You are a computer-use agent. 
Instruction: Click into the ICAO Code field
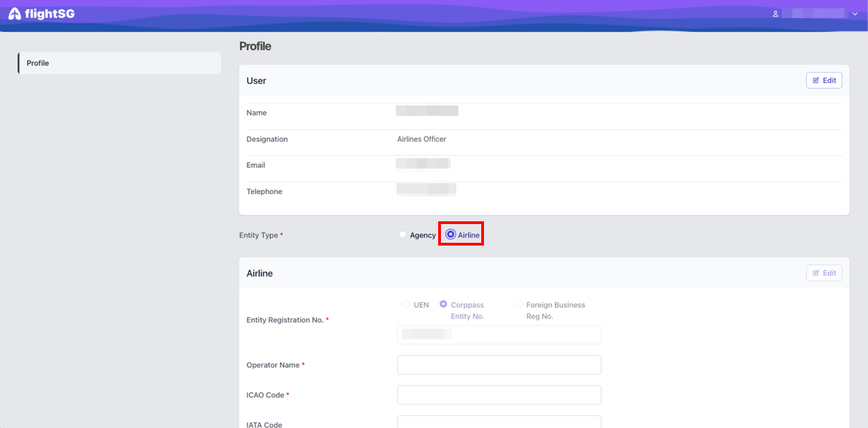(x=499, y=395)
